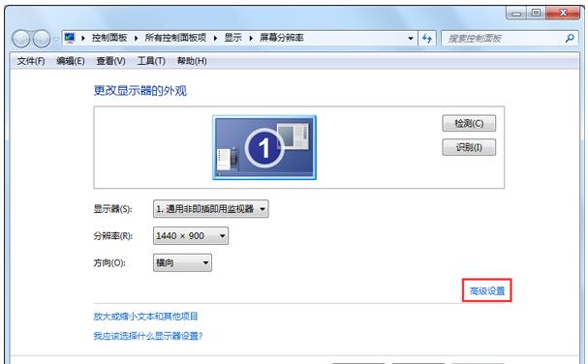Open the 查看(V) menu
Screen dimensions: 588x364
pos(110,61)
